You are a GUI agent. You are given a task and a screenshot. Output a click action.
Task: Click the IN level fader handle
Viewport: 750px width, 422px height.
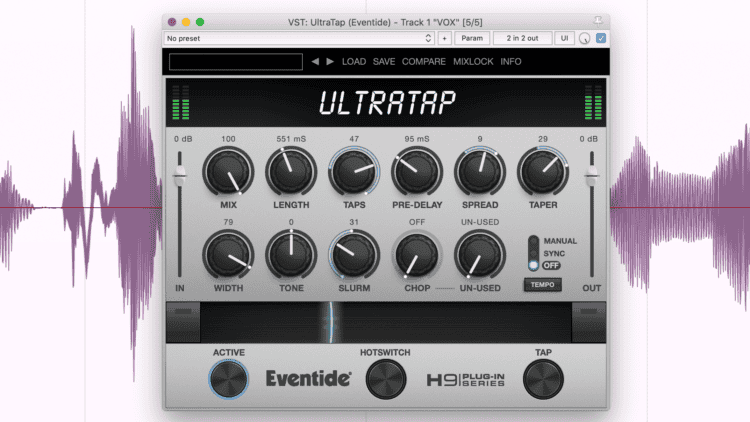180,176
